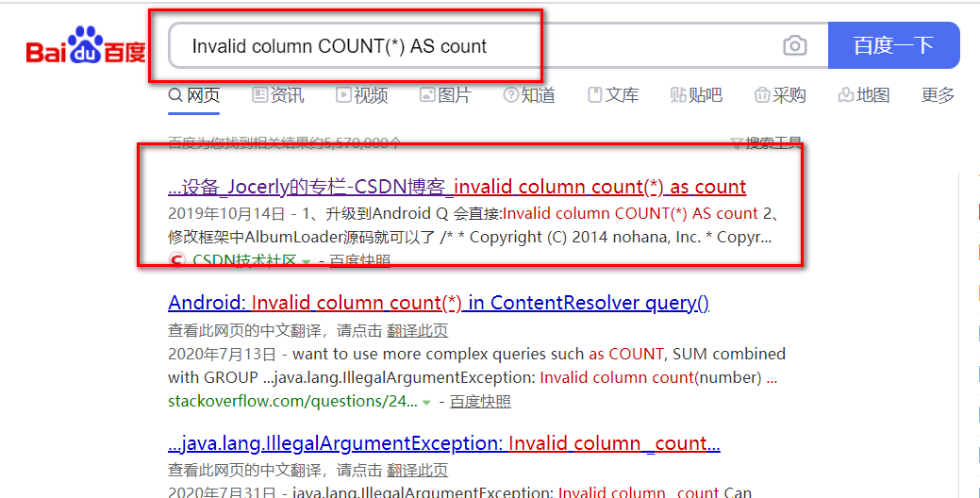Switch to the 采购 tab
Viewport: 980px width, 498px height.
pyautogui.click(x=780, y=95)
